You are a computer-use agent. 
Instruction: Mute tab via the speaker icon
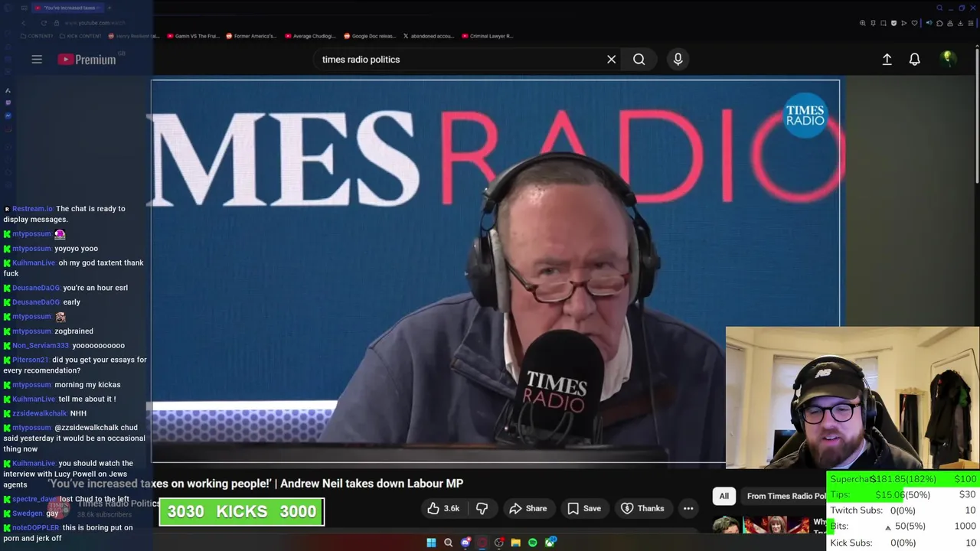pyautogui.click(x=929, y=23)
